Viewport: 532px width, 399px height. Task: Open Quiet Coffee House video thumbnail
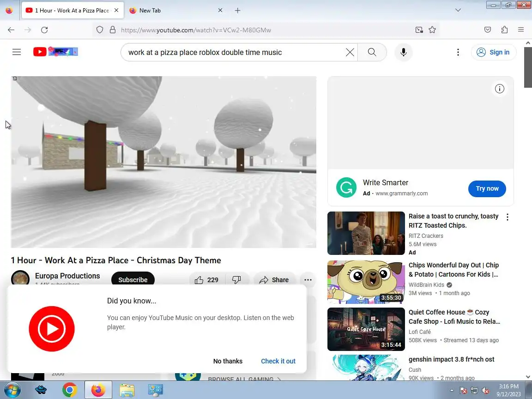366,329
